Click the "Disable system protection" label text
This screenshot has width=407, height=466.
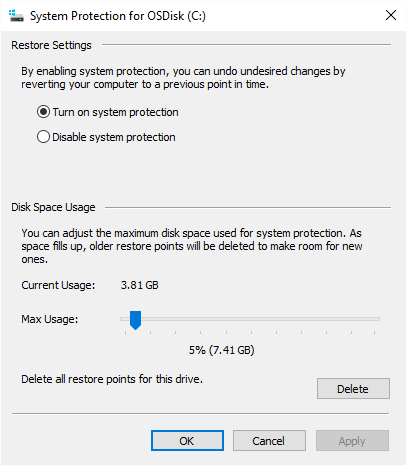tap(114, 137)
